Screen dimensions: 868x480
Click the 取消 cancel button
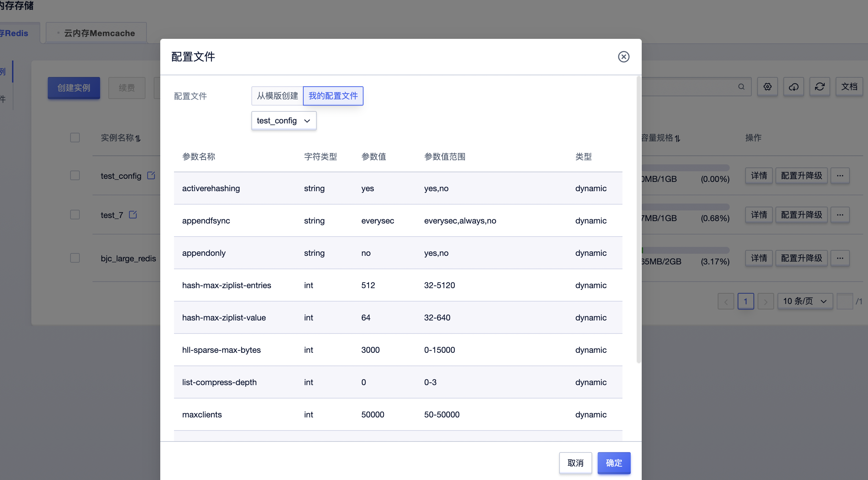(x=575, y=463)
